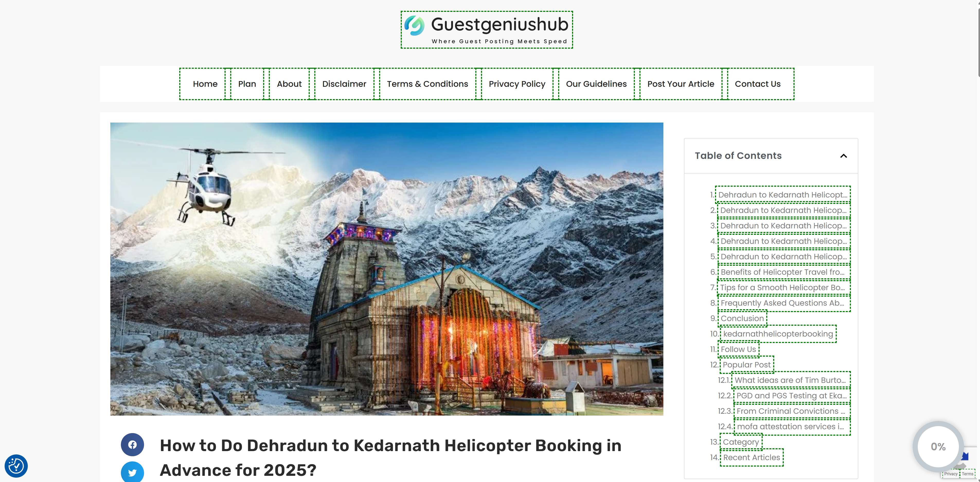Open the kedarnathhelicopterbooking contents link
Image resolution: width=980 pixels, height=482 pixels.
pyautogui.click(x=778, y=334)
